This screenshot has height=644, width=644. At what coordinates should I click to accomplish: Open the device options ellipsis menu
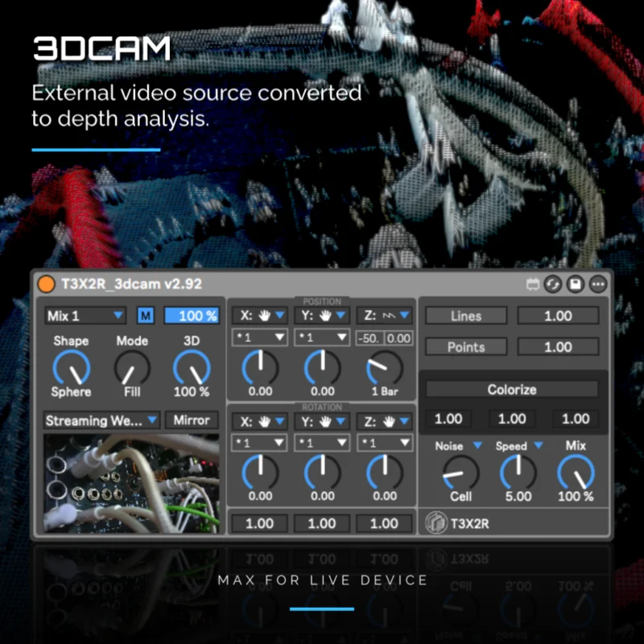point(598,284)
